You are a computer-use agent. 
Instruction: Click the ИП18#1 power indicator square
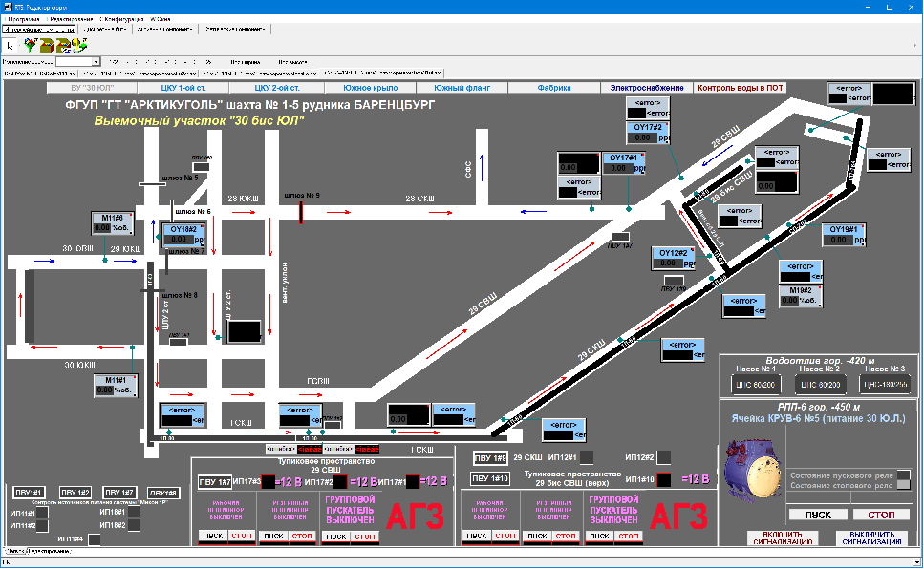tap(134, 512)
